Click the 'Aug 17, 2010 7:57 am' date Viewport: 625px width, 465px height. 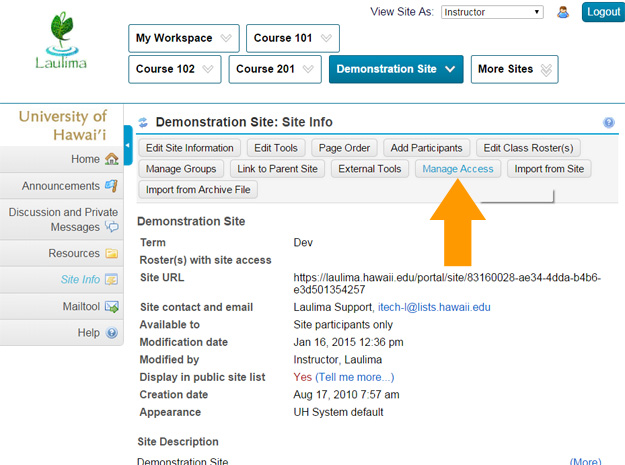(346, 394)
